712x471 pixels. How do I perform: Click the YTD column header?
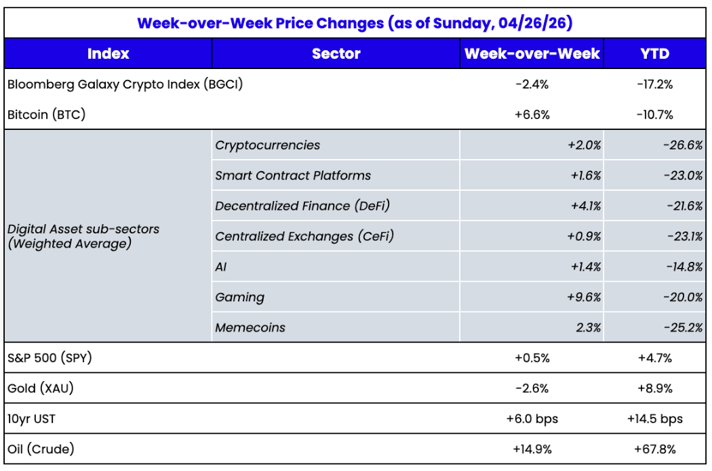pyautogui.click(x=656, y=54)
